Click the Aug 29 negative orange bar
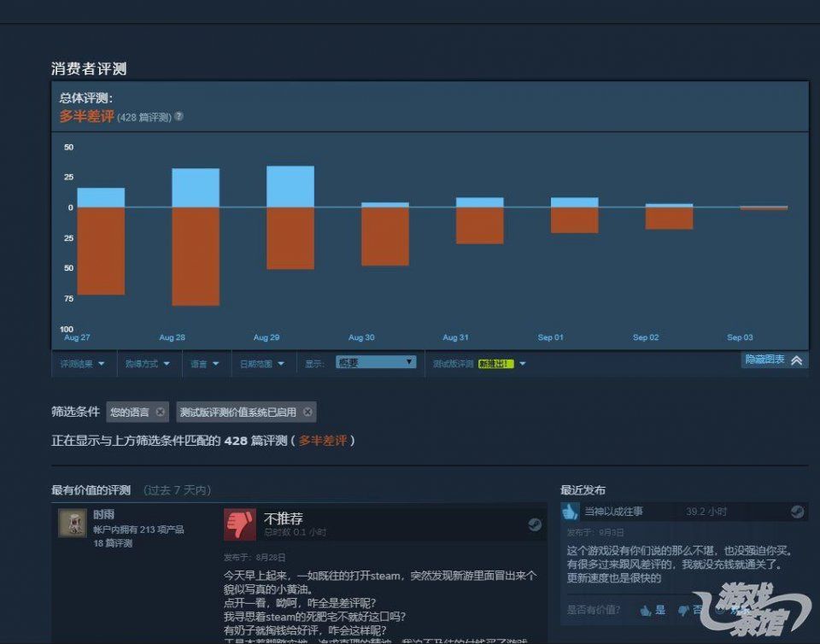Image resolution: width=820 pixels, height=644 pixels. [x=290, y=238]
